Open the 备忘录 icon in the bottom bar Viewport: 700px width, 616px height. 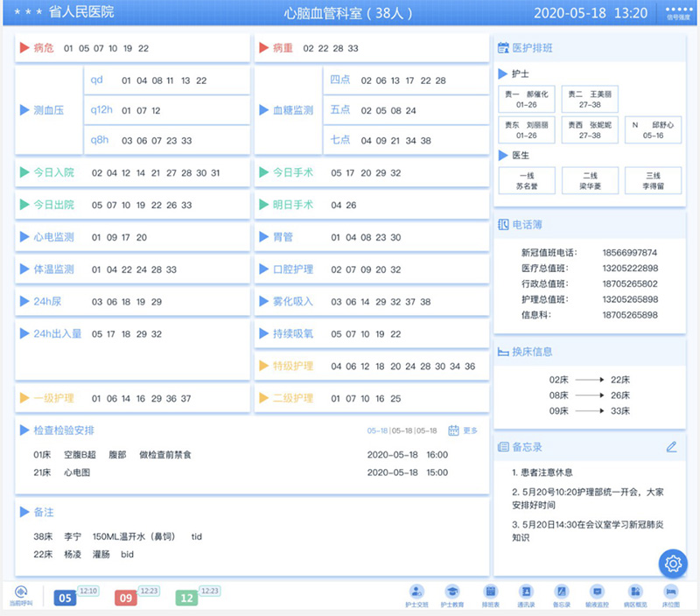click(x=562, y=596)
